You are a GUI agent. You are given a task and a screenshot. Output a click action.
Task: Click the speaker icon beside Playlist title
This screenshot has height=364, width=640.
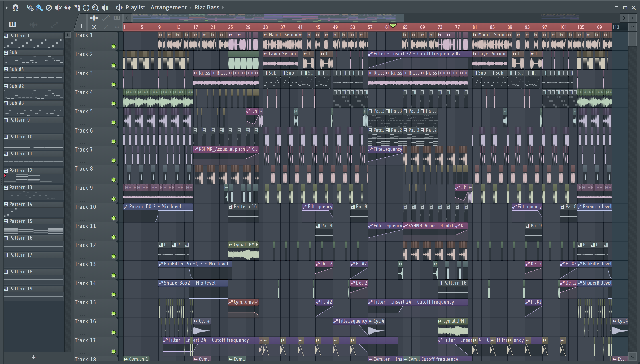click(119, 8)
